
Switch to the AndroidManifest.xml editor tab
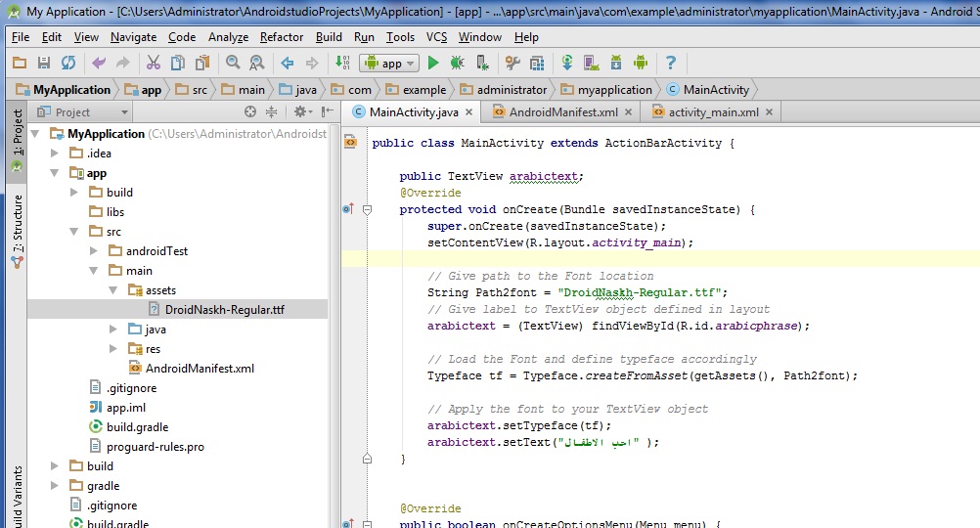click(562, 112)
